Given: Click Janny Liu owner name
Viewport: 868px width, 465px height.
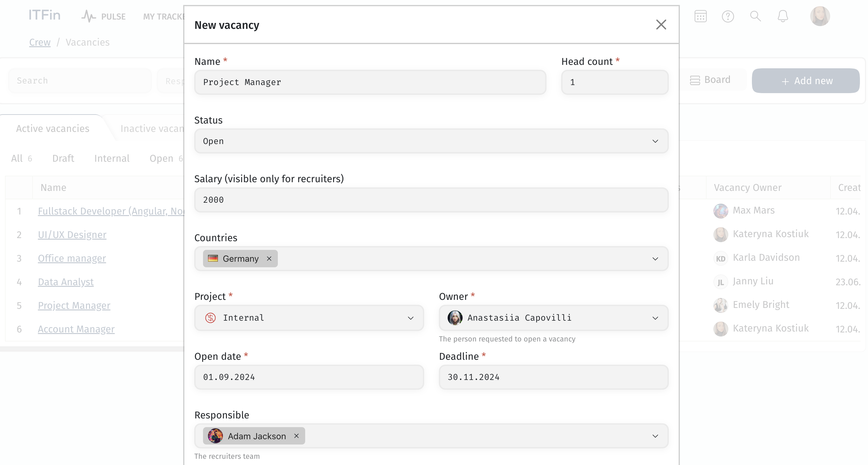Looking at the screenshot, I should (x=753, y=281).
